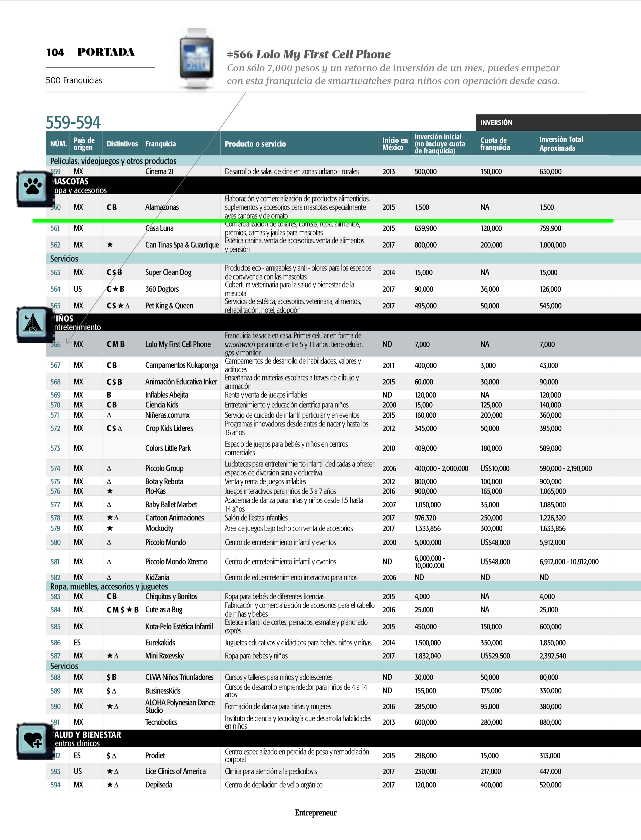Image resolution: width=641 pixels, height=840 pixels.
Task: Click 'Ropa, muebles, accesorios y juguetes' subheading
Action: [x=109, y=587]
